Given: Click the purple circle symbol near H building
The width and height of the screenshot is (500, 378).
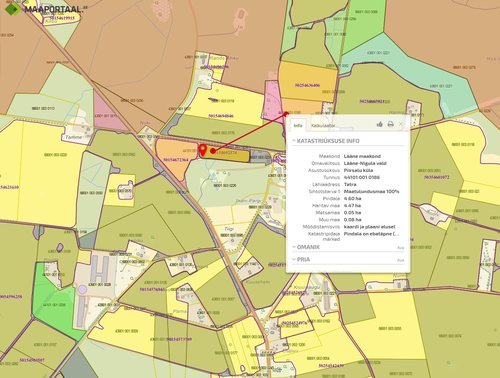Looking at the screenshot, I should point(82,289).
